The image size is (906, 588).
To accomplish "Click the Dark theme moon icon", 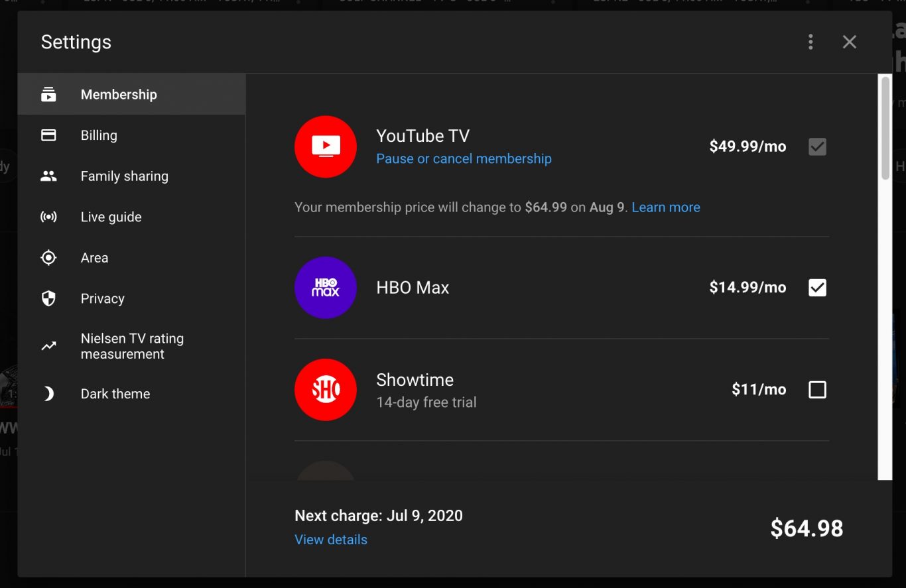I will coord(48,394).
